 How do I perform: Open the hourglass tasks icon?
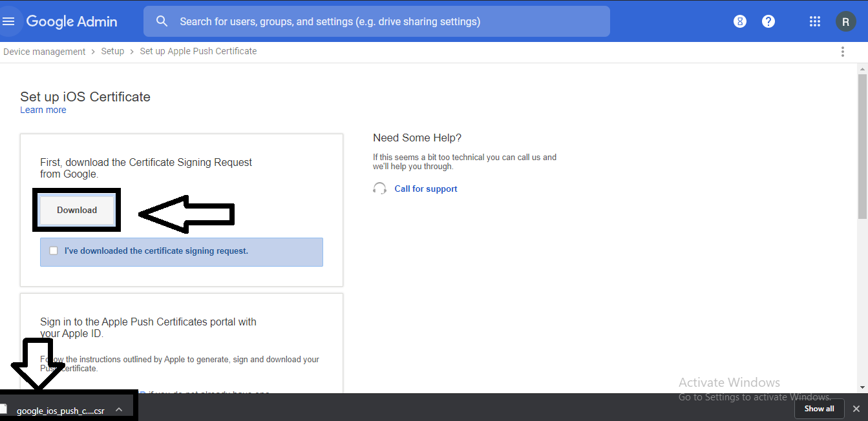pos(740,21)
